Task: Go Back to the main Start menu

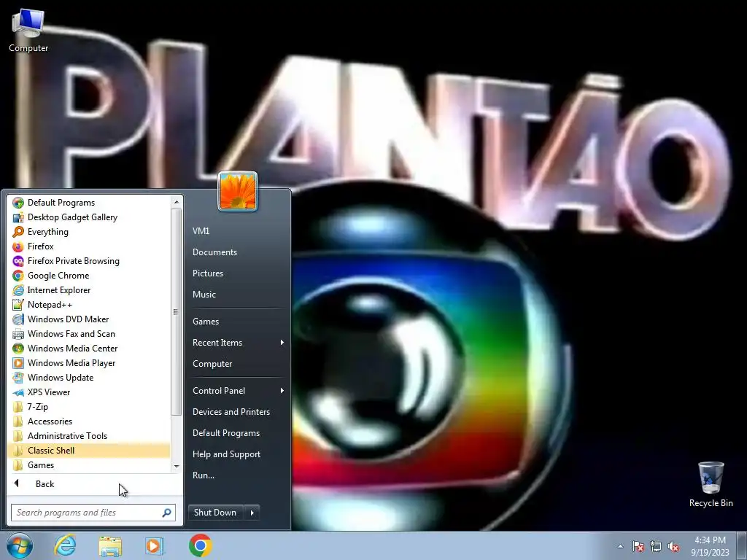Action: tap(94, 484)
